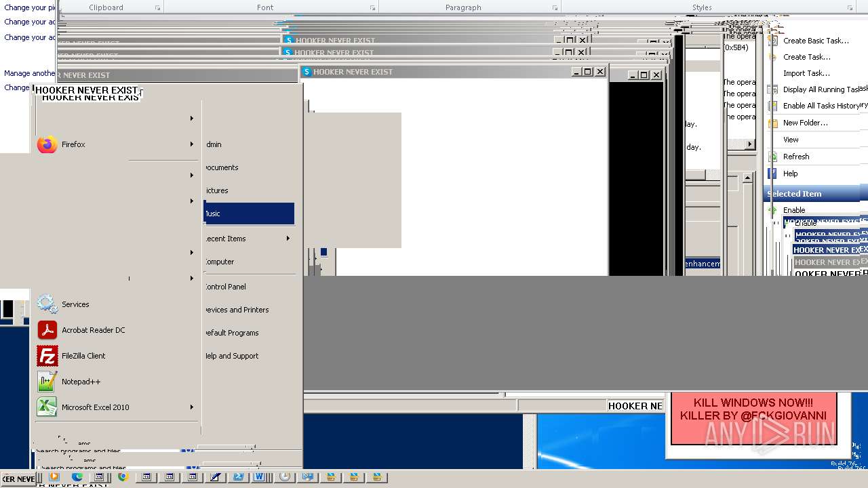Expand the Recent Items submenu arrow
The width and height of the screenshot is (868, 488).
click(x=288, y=239)
